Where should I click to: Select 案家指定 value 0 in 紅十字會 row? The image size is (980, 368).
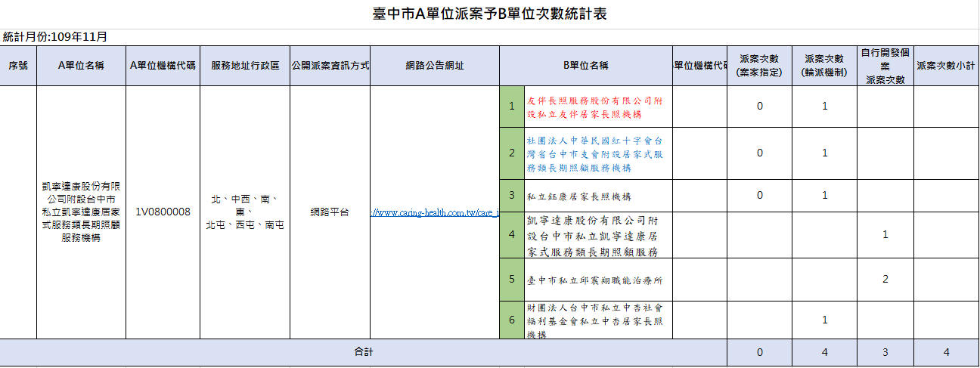pyautogui.click(x=759, y=153)
